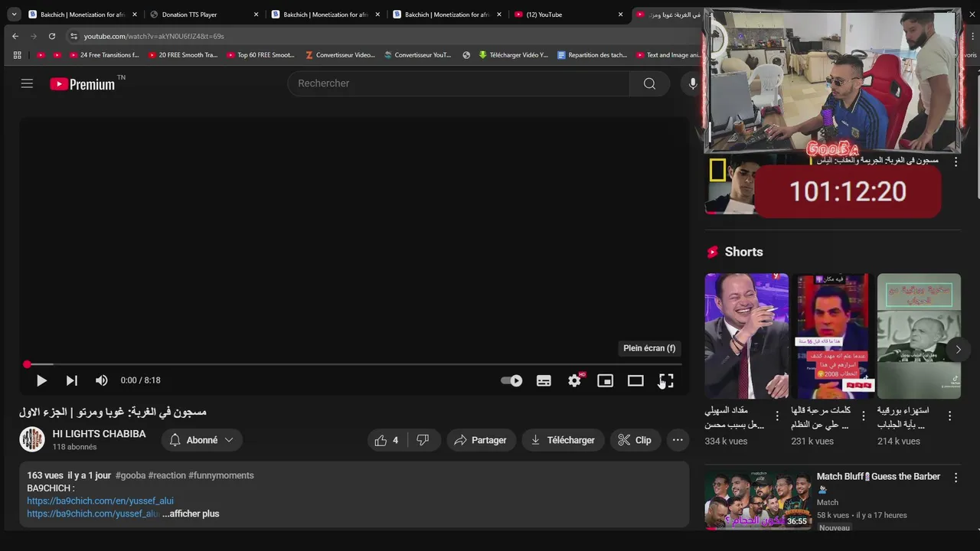
Task: Open site information icon in address bar
Action: tap(73, 36)
